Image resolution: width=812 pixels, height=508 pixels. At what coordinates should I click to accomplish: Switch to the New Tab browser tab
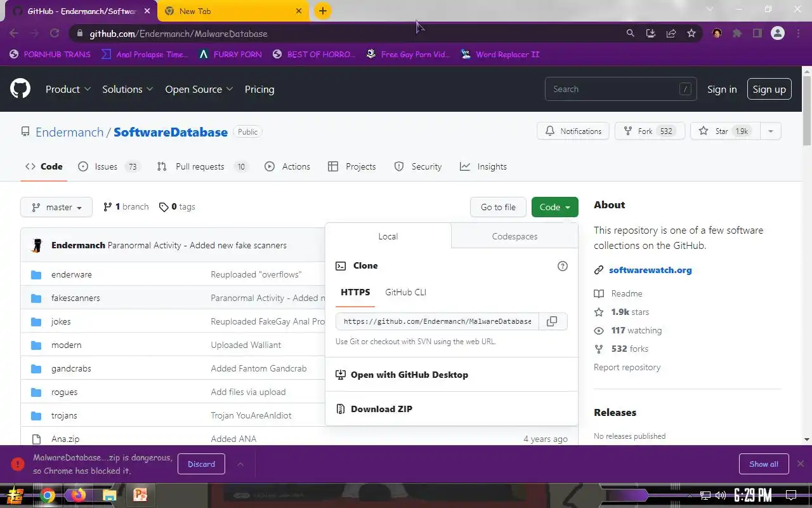click(x=232, y=11)
